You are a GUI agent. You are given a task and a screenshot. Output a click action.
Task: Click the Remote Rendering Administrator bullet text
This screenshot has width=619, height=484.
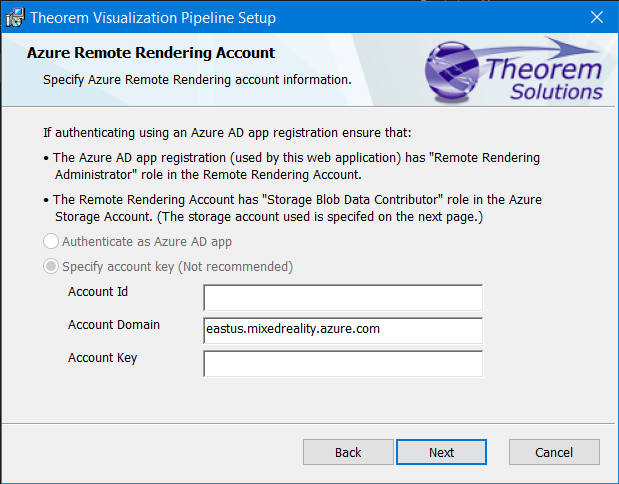[x=296, y=165]
